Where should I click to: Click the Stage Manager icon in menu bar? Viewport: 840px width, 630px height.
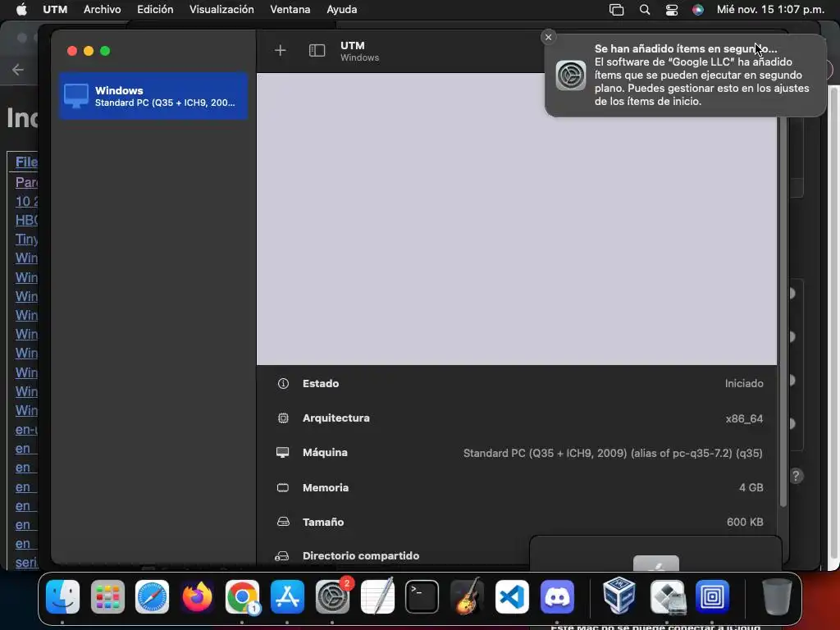pyautogui.click(x=617, y=10)
